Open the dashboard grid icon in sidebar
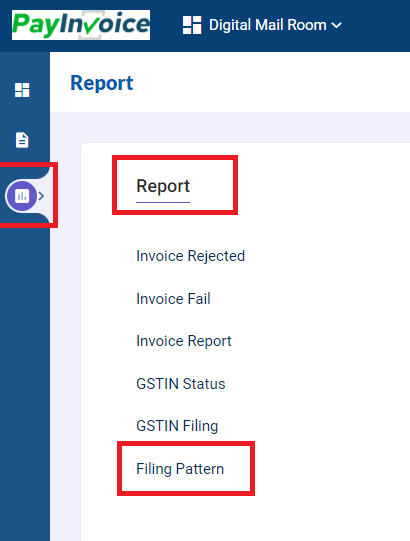The width and height of the screenshot is (410, 541). 22,90
